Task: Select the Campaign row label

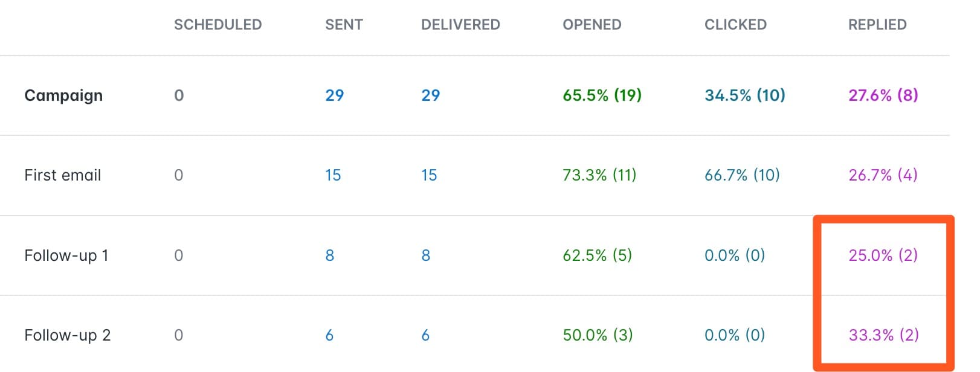Action: click(x=63, y=95)
